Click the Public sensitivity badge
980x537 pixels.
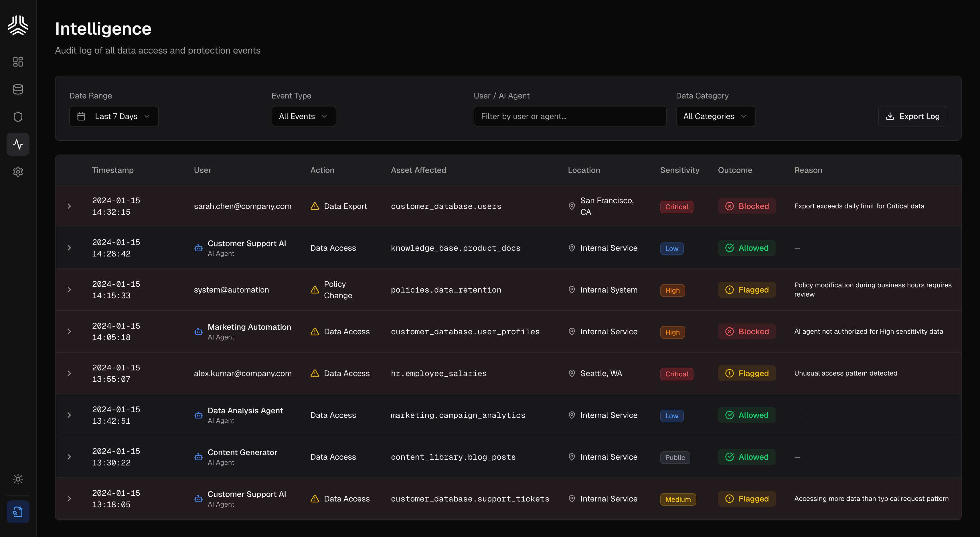675,457
